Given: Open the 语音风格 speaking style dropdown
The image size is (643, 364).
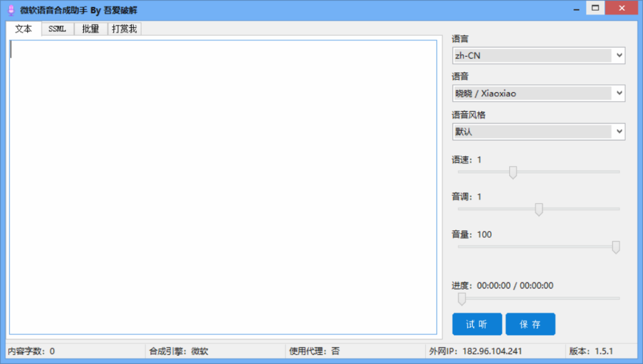Looking at the screenshot, I should (538, 131).
